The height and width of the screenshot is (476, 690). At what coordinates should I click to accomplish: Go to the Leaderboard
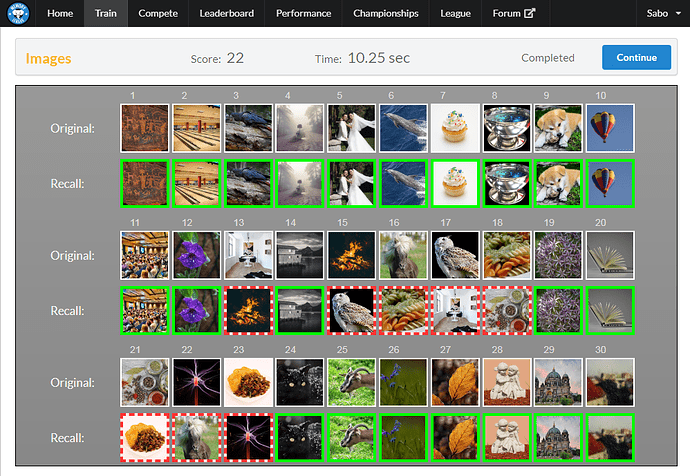click(227, 13)
